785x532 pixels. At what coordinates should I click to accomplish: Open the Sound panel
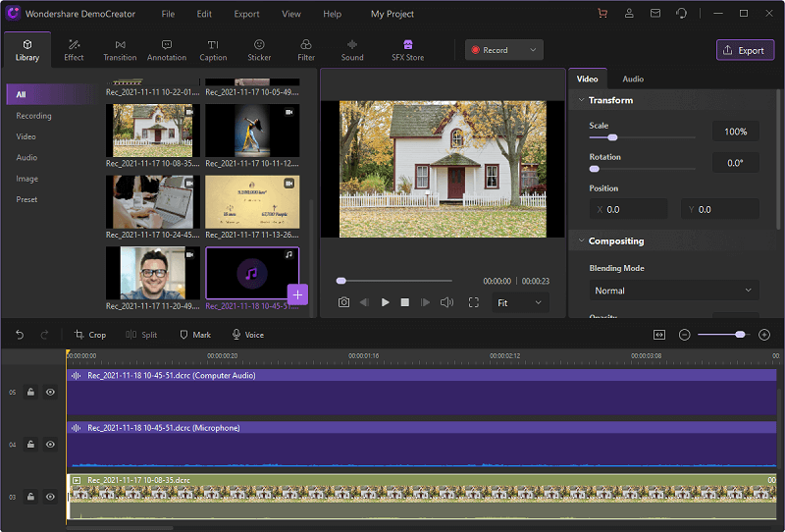pyautogui.click(x=352, y=50)
